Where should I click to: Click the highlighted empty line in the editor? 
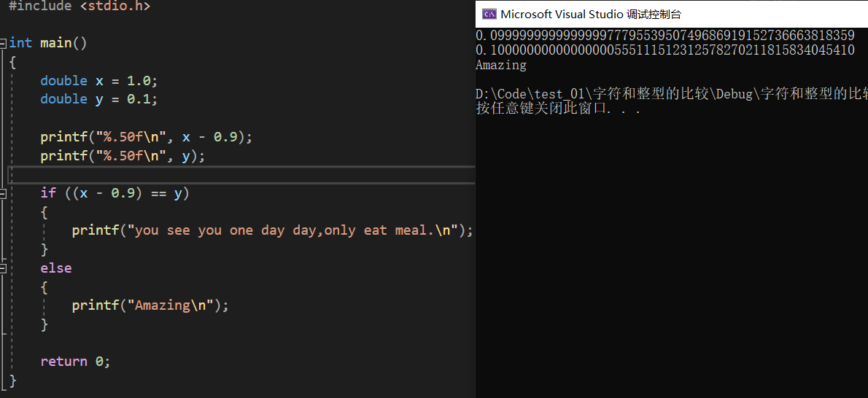pyautogui.click(x=242, y=174)
